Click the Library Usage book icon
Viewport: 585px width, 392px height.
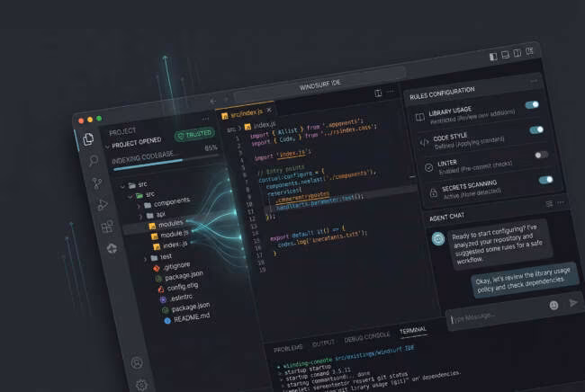tap(420, 117)
